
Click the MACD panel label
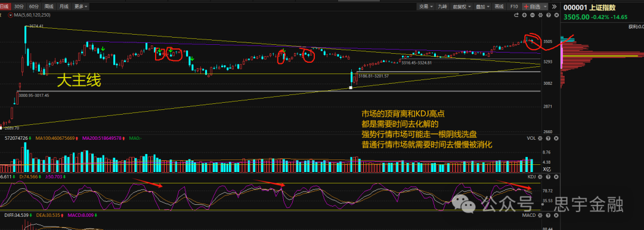pyautogui.click(x=529, y=215)
